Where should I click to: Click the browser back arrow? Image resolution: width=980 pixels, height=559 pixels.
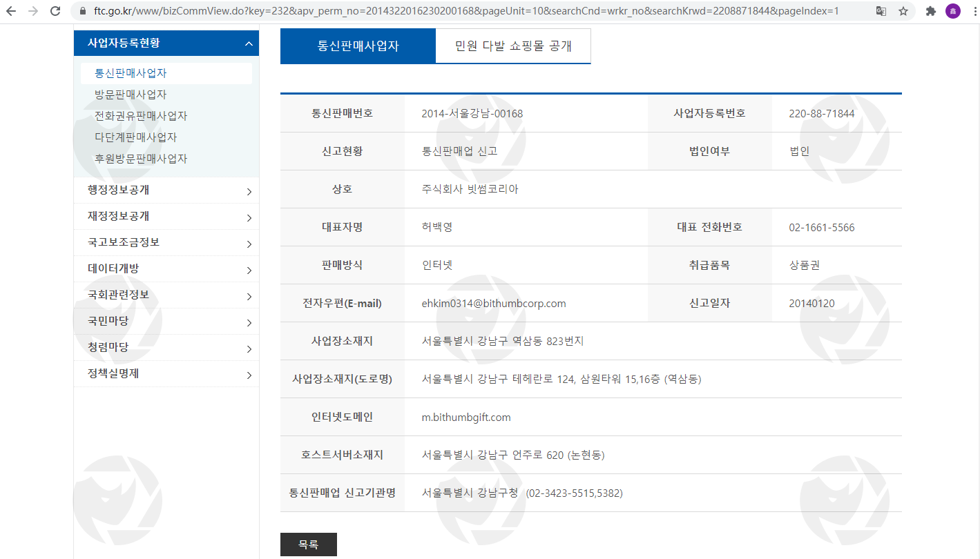pos(11,11)
